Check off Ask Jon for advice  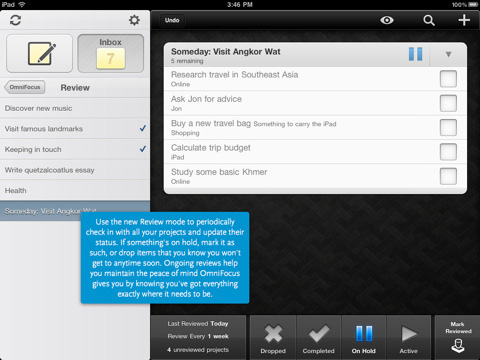click(448, 103)
